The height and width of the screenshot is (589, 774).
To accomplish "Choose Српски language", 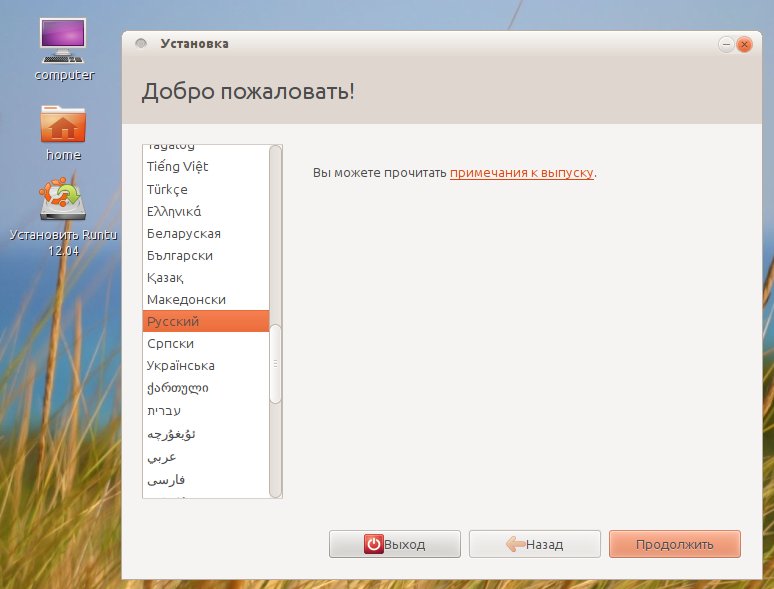I will pyautogui.click(x=206, y=344).
